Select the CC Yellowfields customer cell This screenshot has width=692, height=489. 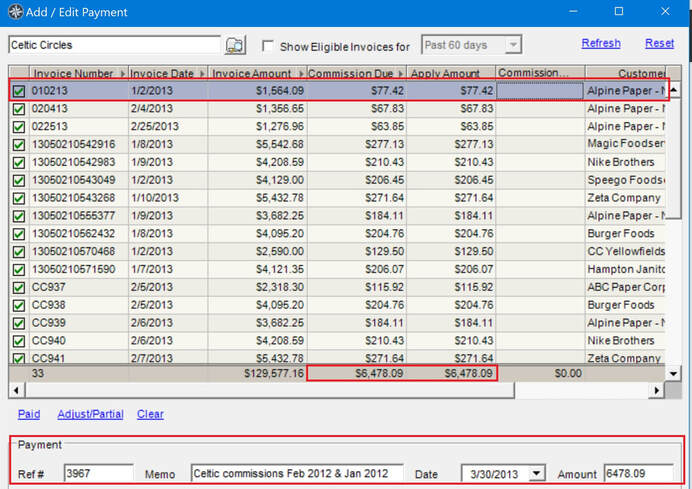pyautogui.click(x=625, y=252)
